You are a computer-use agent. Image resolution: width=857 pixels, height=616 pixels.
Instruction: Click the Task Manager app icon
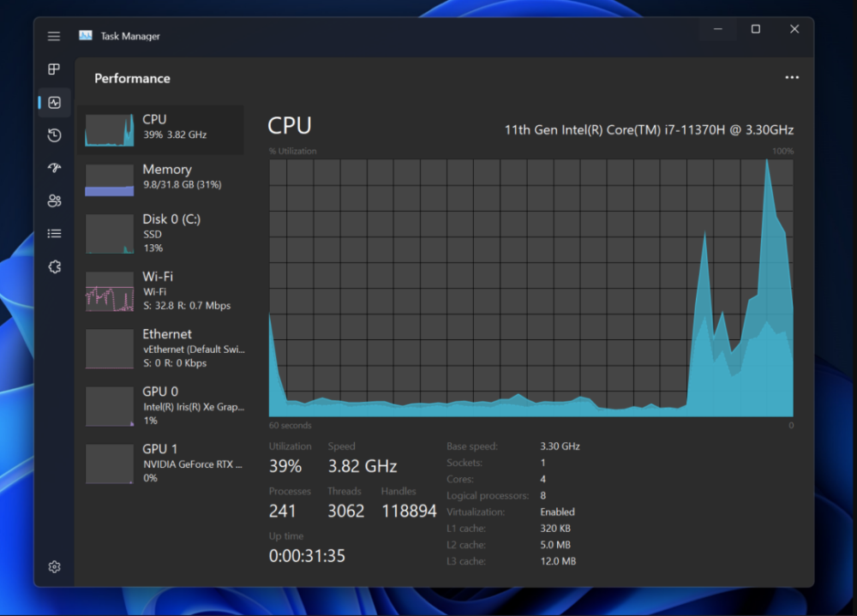pyautogui.click(x=85, y=35)
